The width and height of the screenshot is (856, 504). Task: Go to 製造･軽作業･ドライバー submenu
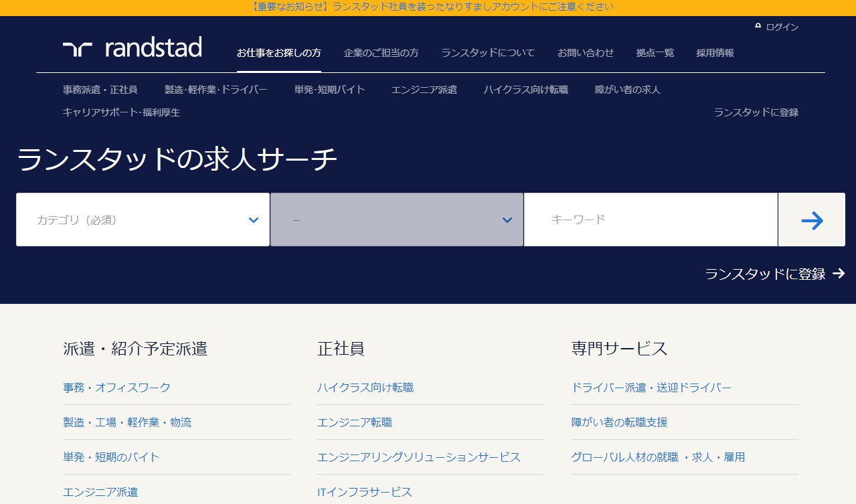click(216, 90)
